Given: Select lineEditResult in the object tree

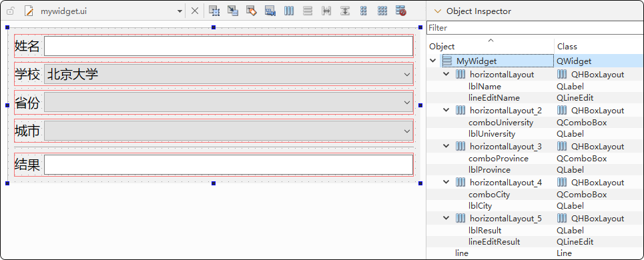Looking at the screenshot, I should (494, 243).
